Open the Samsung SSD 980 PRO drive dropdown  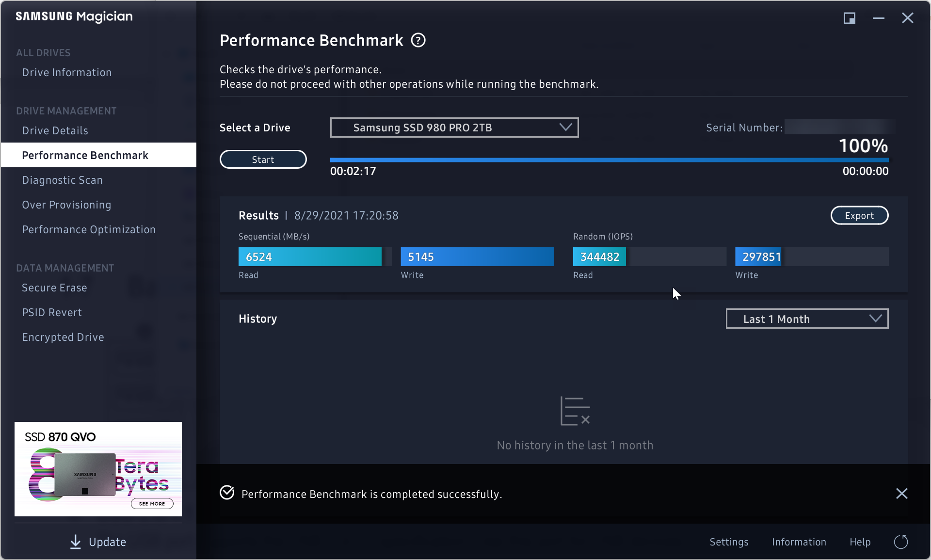(x=454, y=128)
